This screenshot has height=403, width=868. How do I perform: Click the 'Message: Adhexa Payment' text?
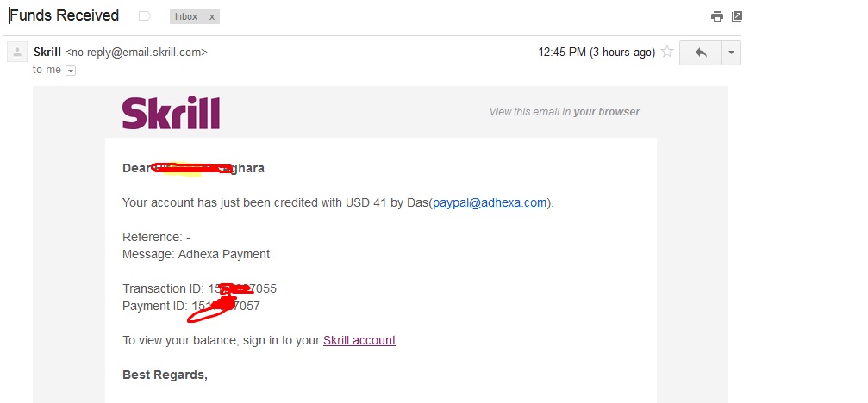196,254
